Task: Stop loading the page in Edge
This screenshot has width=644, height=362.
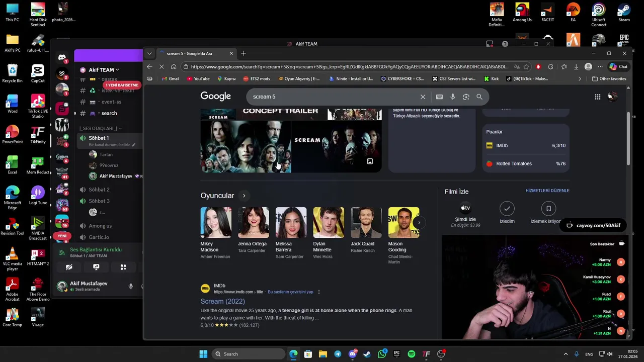Action: pyautogui.click(x=162, y=66)
